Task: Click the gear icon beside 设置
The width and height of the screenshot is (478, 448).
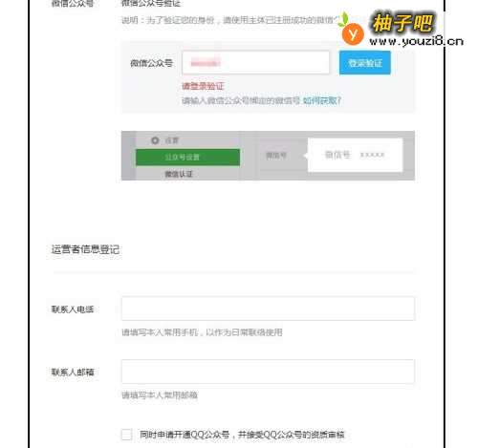Action: click(x=155, y=140)
